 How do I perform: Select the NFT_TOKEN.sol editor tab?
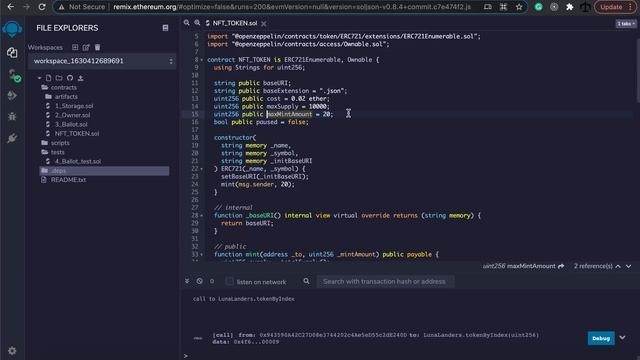[235, 23]
